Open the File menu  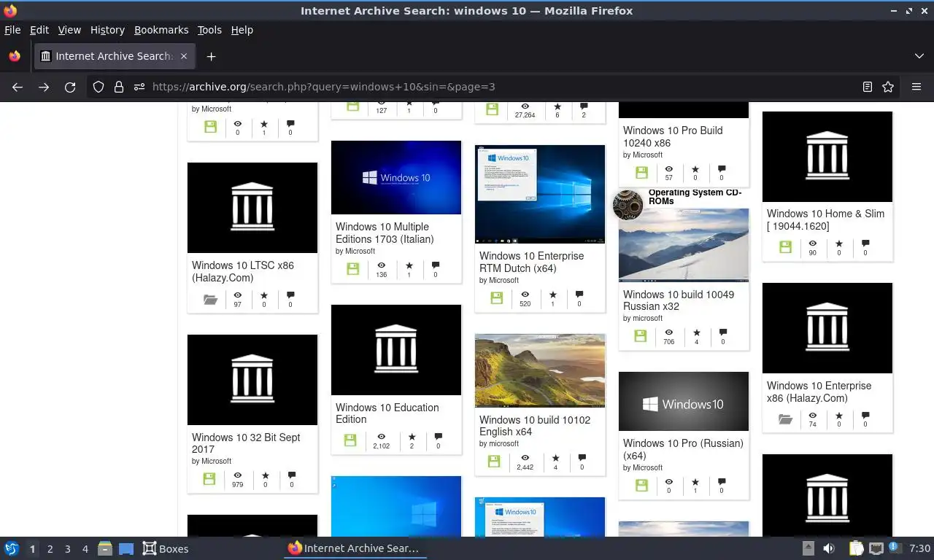tap(12, 30)
